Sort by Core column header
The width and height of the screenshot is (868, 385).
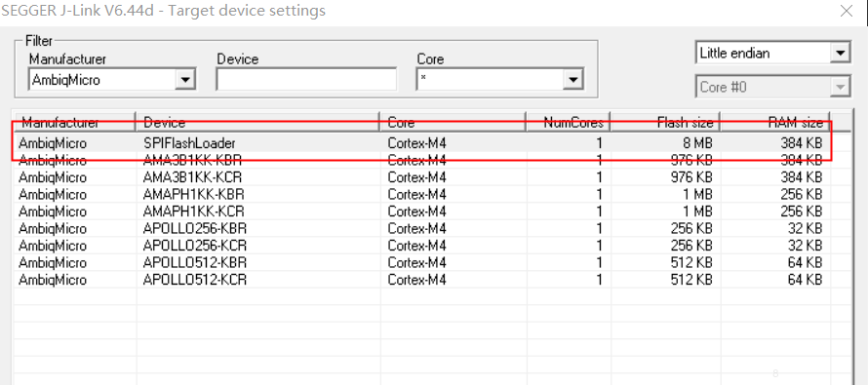(x=453, y=122)
